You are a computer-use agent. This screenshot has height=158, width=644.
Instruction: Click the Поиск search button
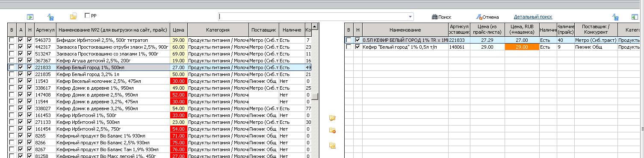coord(441,17)
